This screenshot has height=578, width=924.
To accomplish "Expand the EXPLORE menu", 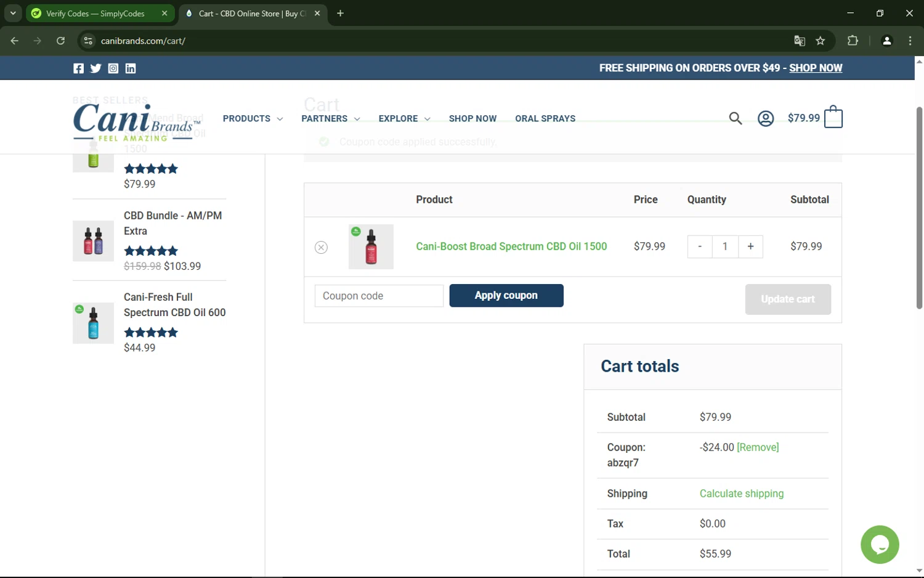I will pos(404,118).
